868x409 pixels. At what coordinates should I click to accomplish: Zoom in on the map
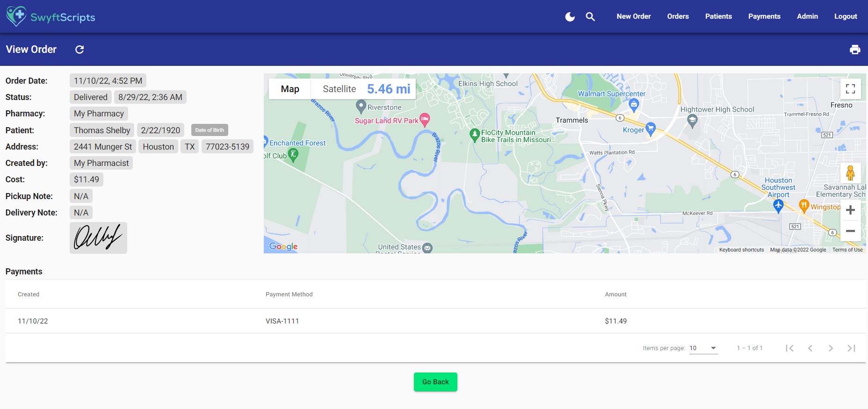point(851,210)
